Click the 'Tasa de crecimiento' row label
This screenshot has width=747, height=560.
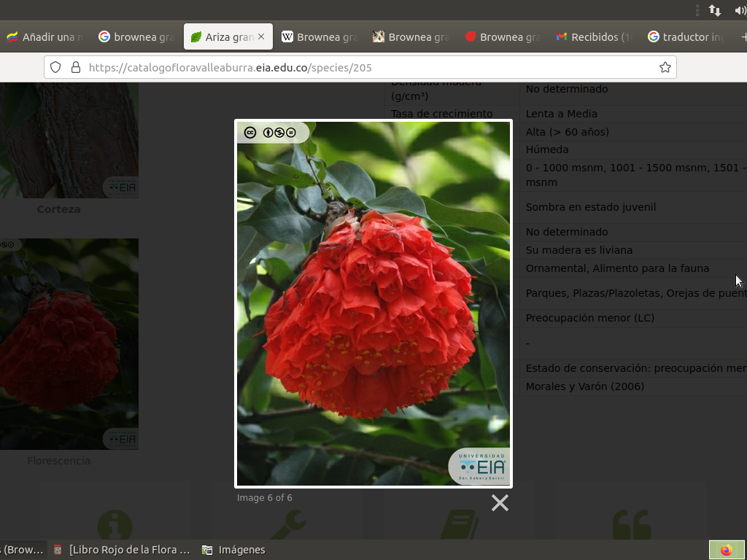pyautogui.click(x=441, y=114)
